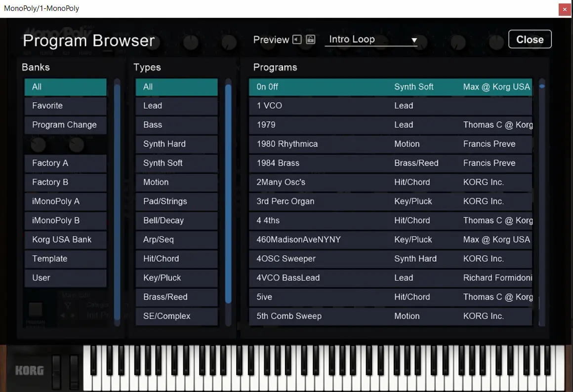The image size is (573, 392).
Task: Filter programs by Bell/Decay type
Action: point(176,221)
